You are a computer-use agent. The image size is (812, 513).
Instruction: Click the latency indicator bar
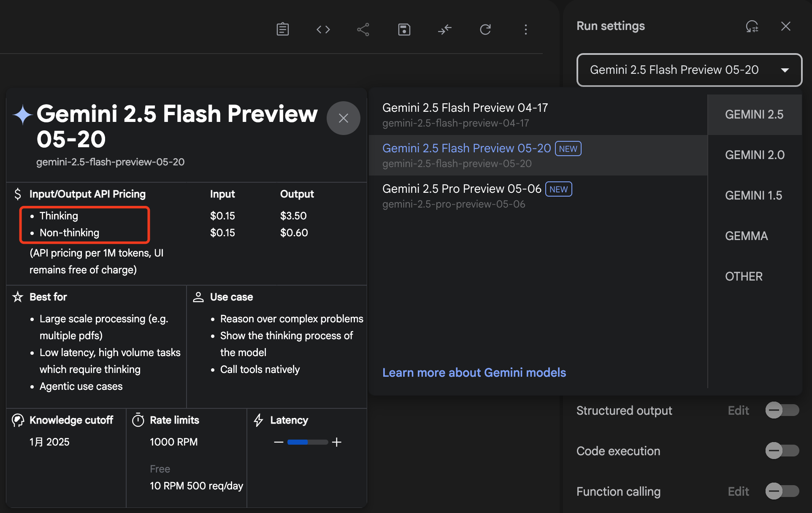point(308,442)
